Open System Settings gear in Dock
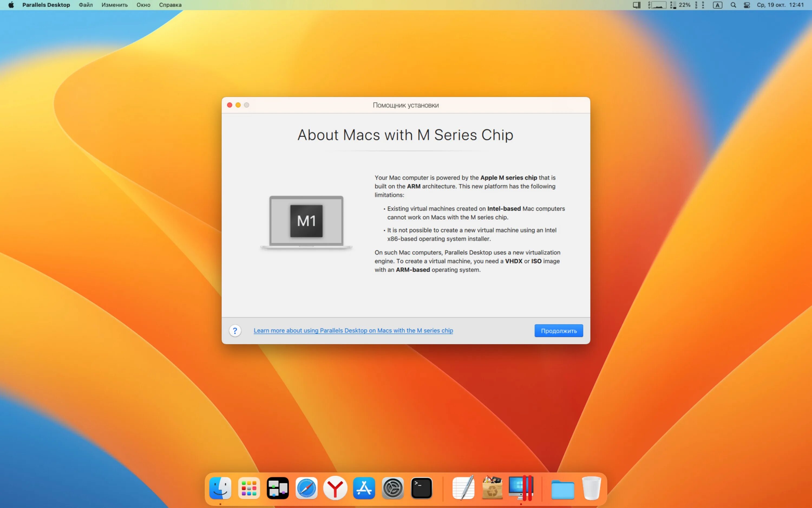This screenshot has height=508, width=812. tap(393, 488)
